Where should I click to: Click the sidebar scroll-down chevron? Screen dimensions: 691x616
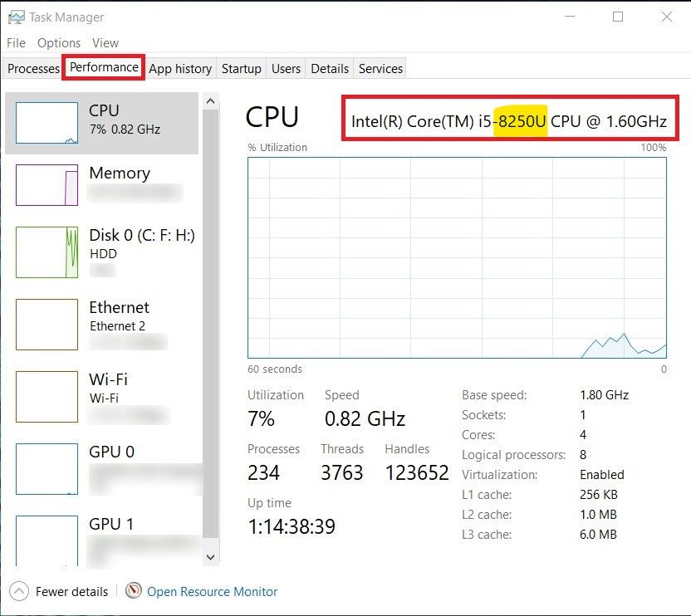coord(211,556)
